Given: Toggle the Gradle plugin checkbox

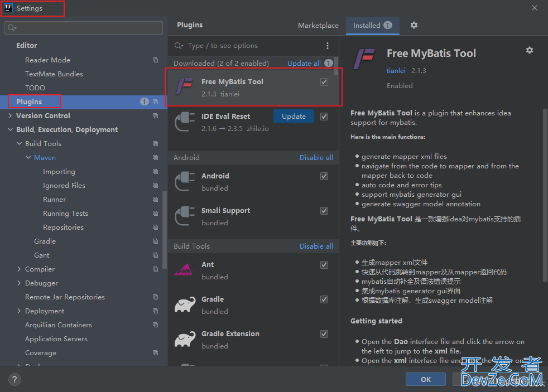Looking at the screenshot, I should 324,299.
